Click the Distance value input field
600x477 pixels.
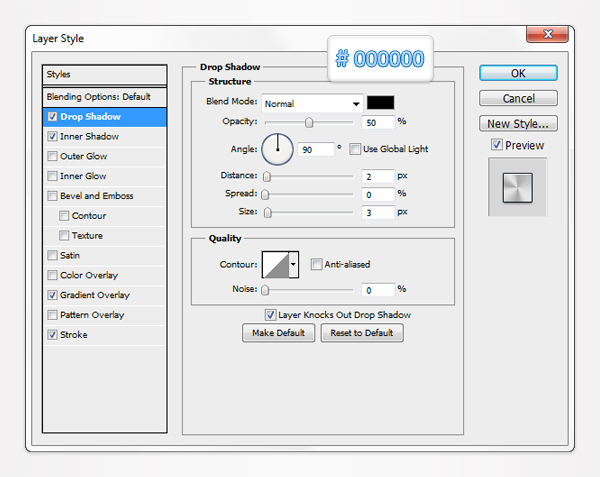coord(378,176)
